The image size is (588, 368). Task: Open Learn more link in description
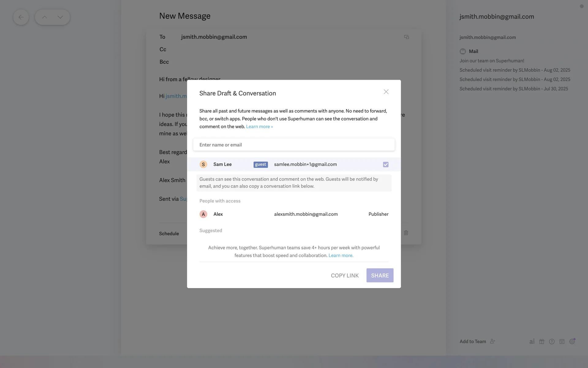point(259,127)
